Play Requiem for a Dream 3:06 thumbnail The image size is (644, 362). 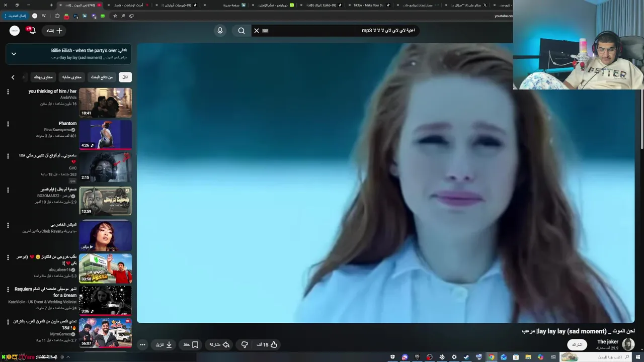pyautogui.click(x=105, y=300)
